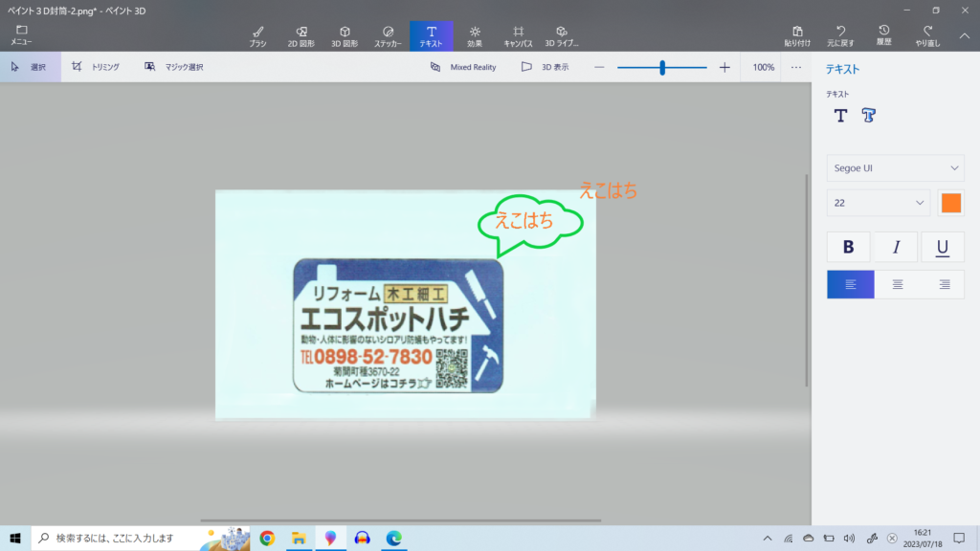980x551 pixels.
Task: Toggle Italic text formatting
Action: (x=896, y=248)
